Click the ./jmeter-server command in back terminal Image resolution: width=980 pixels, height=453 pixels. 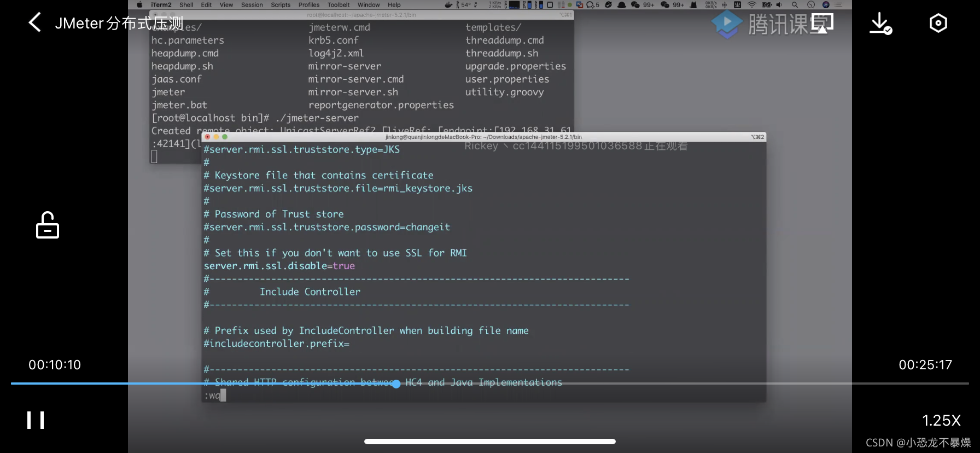317,118
